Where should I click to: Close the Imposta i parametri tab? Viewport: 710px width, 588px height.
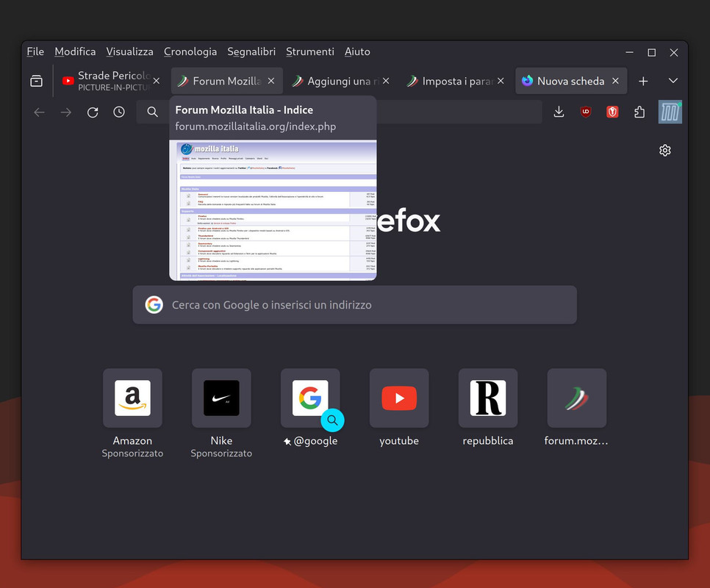click(501, 81)
